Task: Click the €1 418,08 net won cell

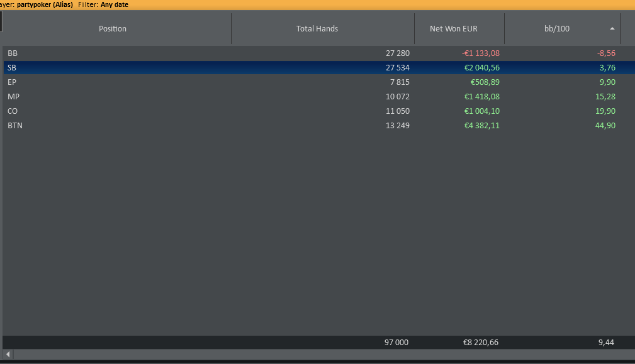Action: tap(482, 97)
